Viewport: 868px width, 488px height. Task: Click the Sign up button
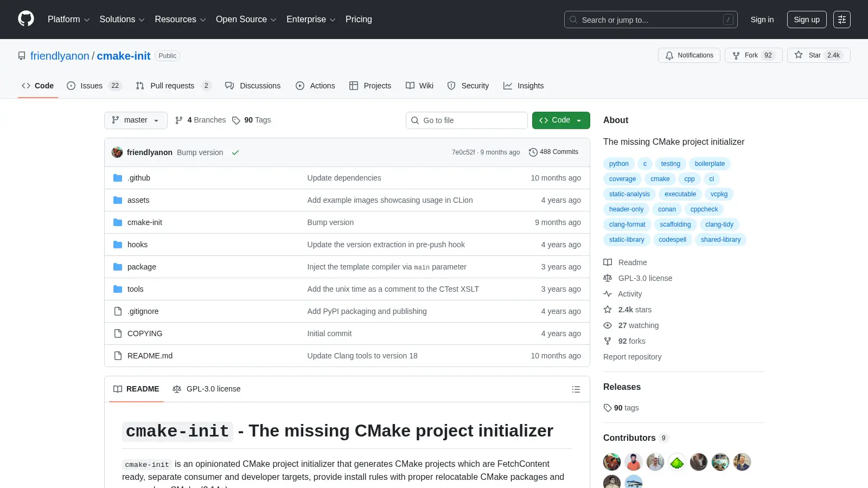807,20
